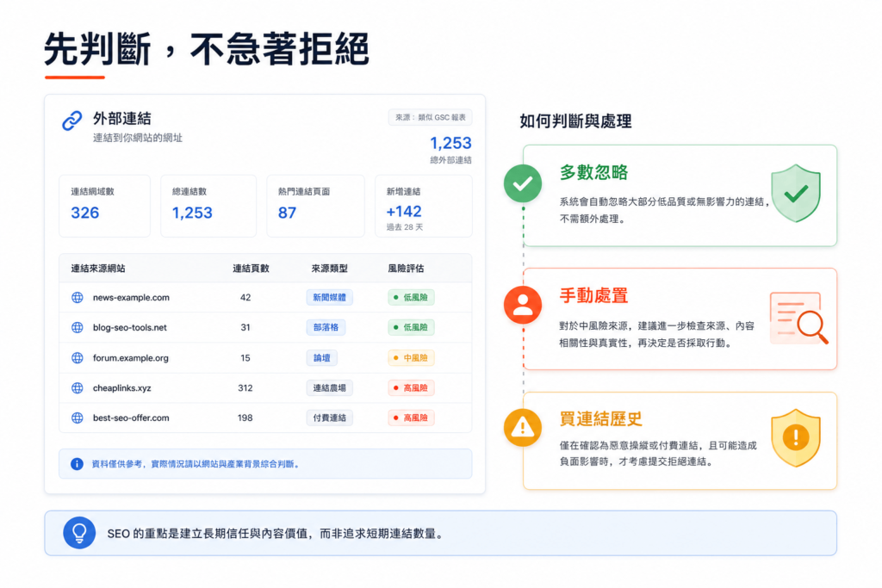This screenshot has width=882, height=588.
Task: Click the 風險評估 column header
Action: [407, 269]
